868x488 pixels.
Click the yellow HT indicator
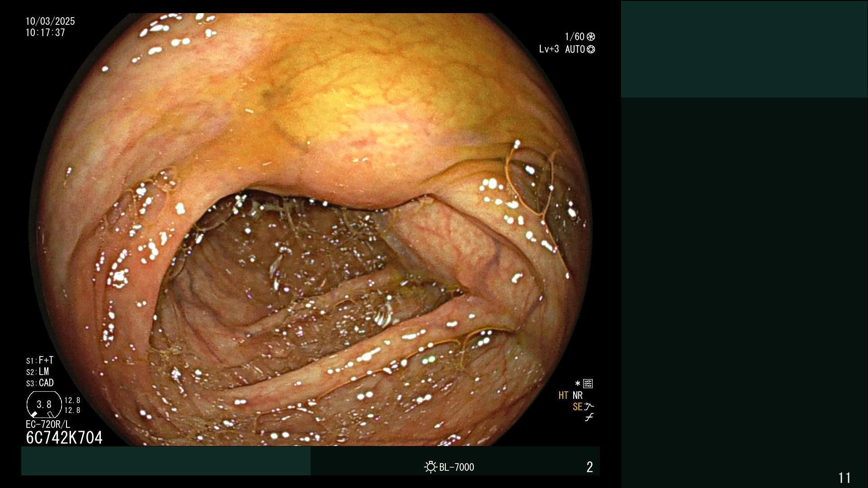click(563, 395)
